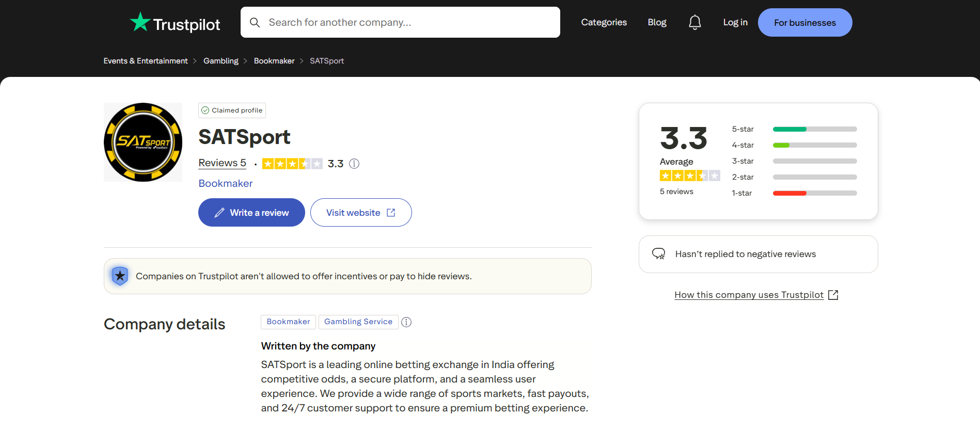The width and height of the screenshot is (980, 446).
Task: Open the Gambling breadcrumb category
Action: click(x=220, y=60)
